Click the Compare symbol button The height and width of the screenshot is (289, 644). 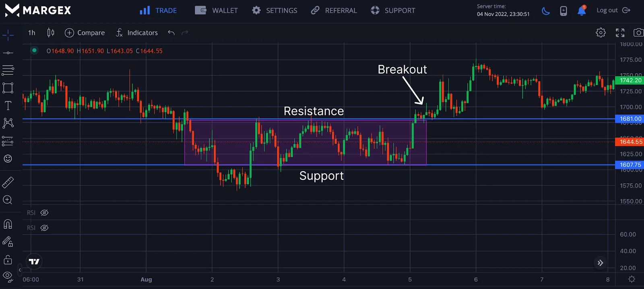[85, 33]
